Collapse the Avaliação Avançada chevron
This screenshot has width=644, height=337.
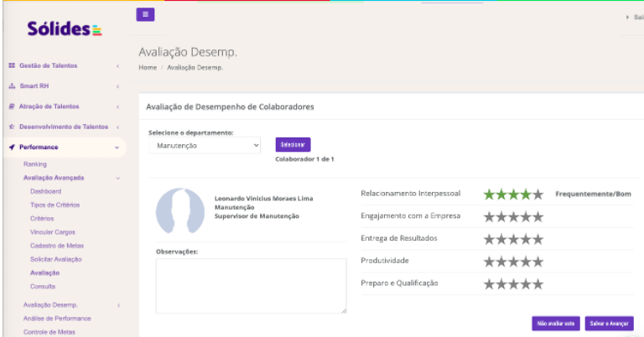pos(118,179)
